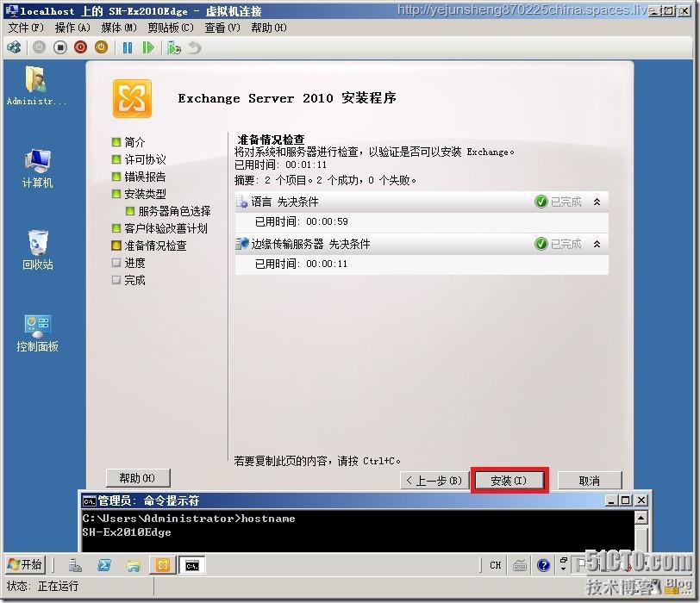Click summary 2 个项目。2 个成功, 0 个失败

point(326,180)
